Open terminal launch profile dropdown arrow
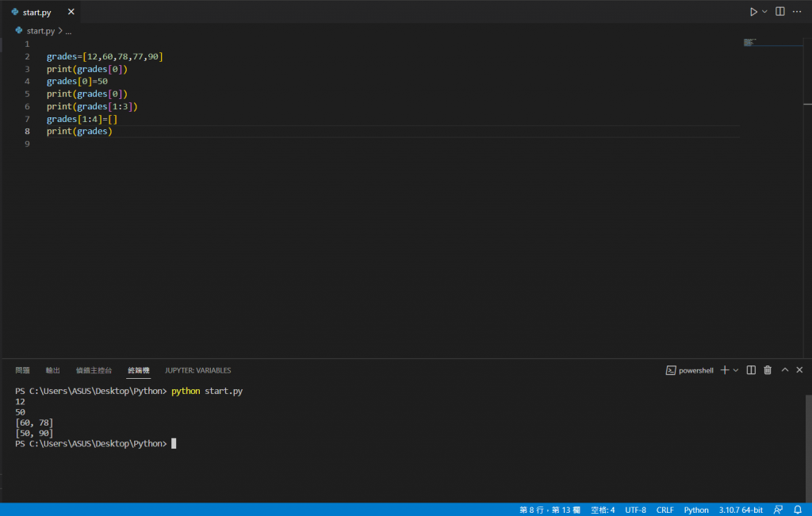This screenshot has width=812, height=516. [736, 370]
